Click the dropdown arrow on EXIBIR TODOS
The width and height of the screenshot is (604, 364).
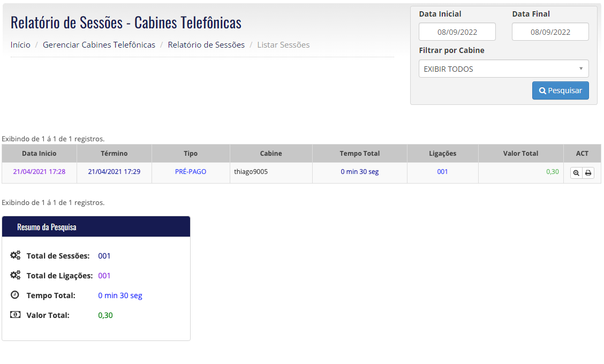pyautogui.click(x=580, y=69)
